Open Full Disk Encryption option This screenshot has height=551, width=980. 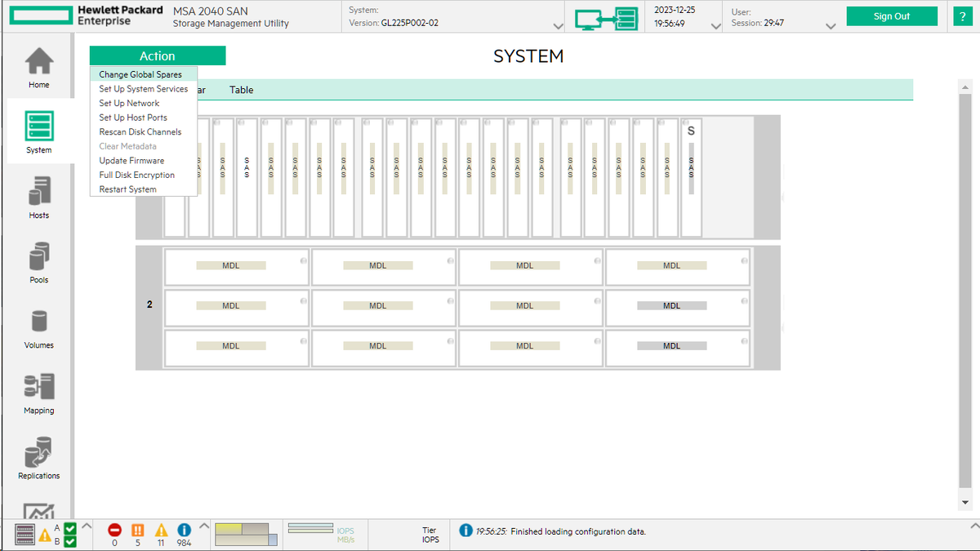pos(144,175)
